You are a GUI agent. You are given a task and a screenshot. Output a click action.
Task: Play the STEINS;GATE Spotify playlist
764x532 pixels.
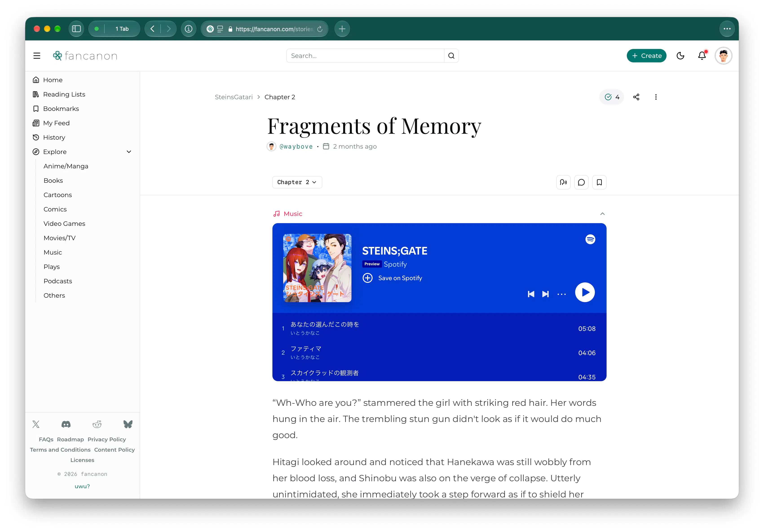585,292
